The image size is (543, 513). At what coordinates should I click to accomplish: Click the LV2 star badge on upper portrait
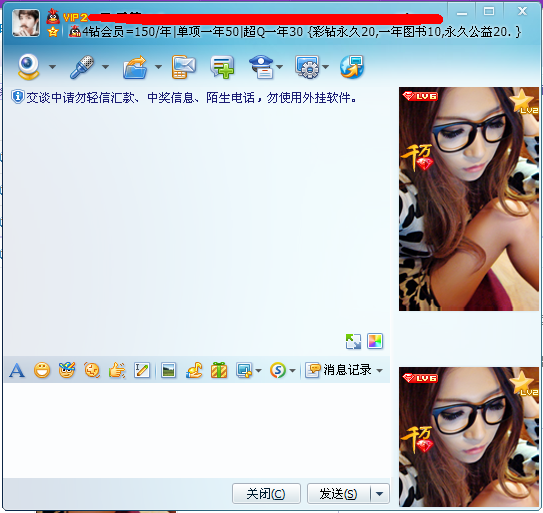pos(524,101)
